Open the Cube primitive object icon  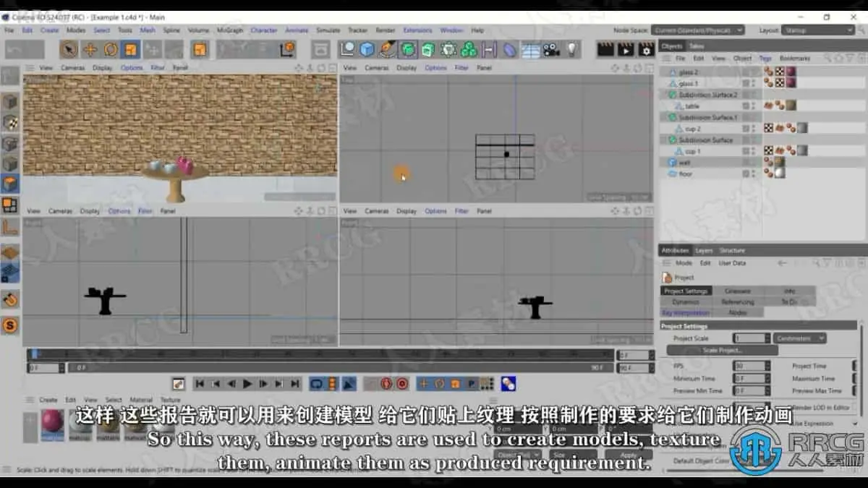tap(367, 49)
